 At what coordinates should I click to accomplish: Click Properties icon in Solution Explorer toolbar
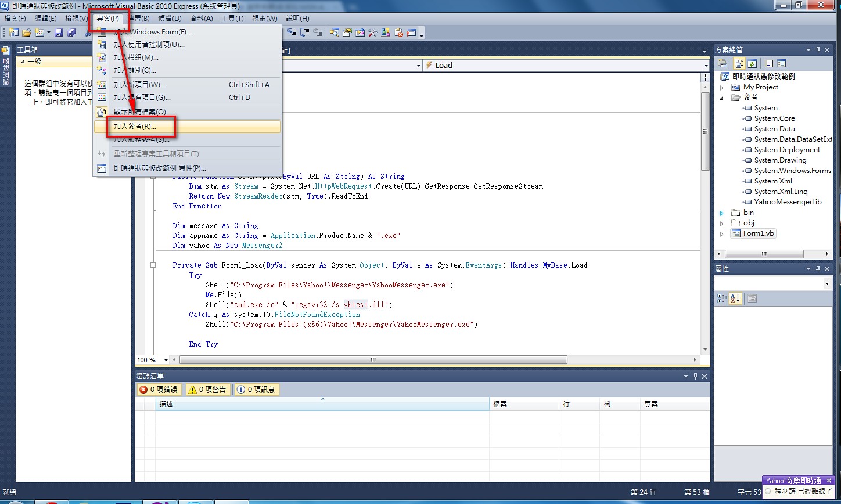(x=723, y=63)
